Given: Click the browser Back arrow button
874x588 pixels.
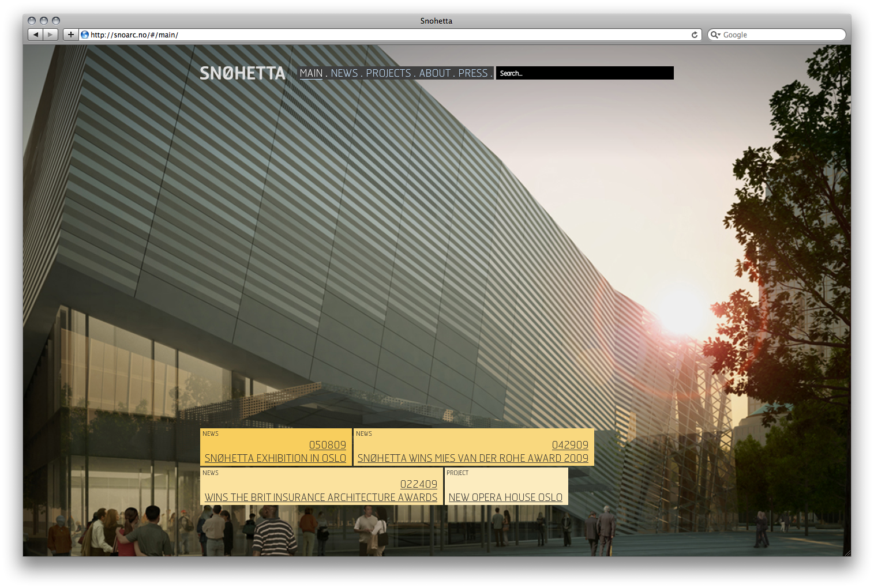Looking at the screenshot, I should tap(36, 35).
